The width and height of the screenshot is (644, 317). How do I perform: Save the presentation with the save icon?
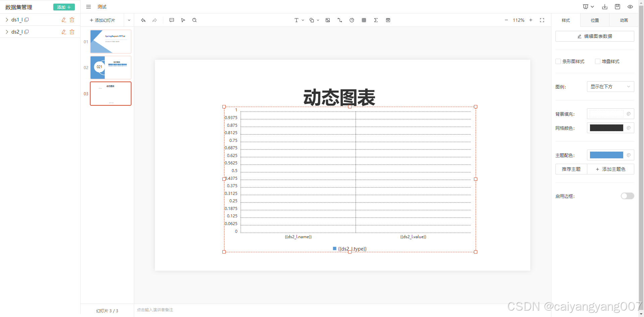[617, 7]
